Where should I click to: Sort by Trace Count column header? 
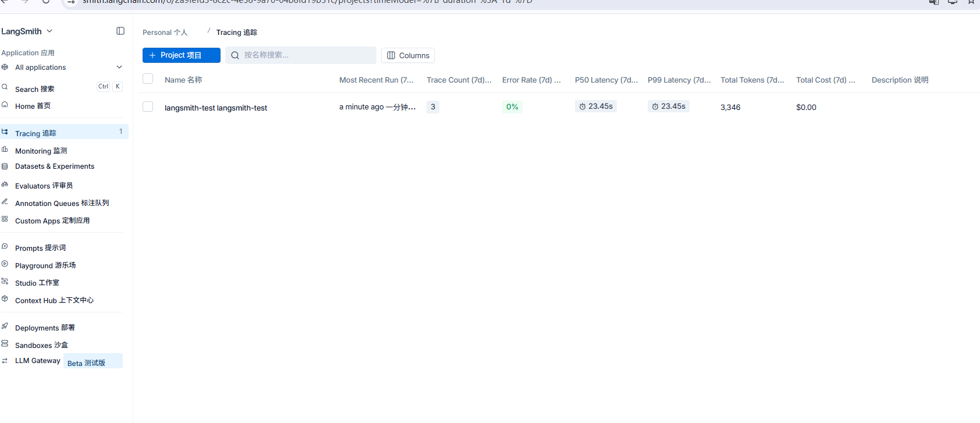tap(459, 80)
